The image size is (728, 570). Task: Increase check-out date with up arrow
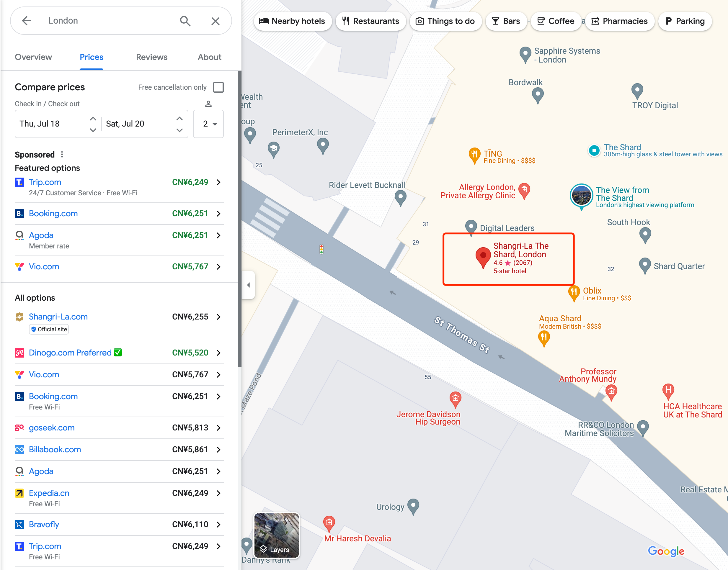pos(179,119)
